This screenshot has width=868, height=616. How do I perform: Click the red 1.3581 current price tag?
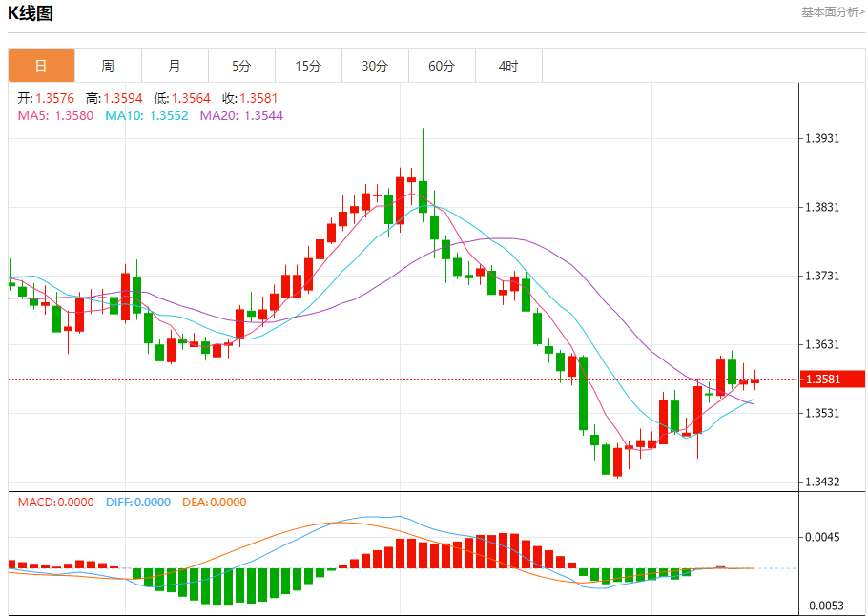tap(833, 380)
